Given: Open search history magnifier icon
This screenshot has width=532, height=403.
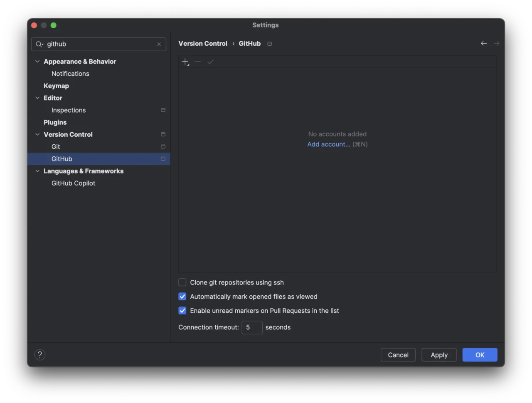Looking at the screenshot, I should coord(39,44).
